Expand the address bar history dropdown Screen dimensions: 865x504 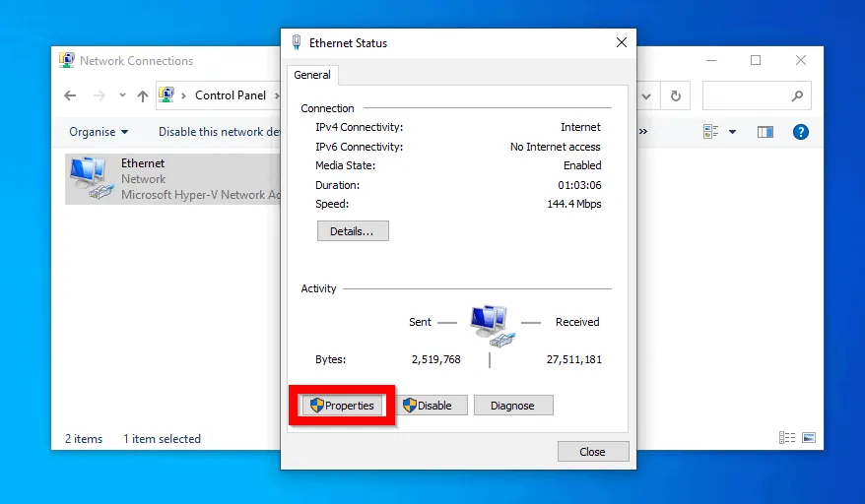click(647, 96)
